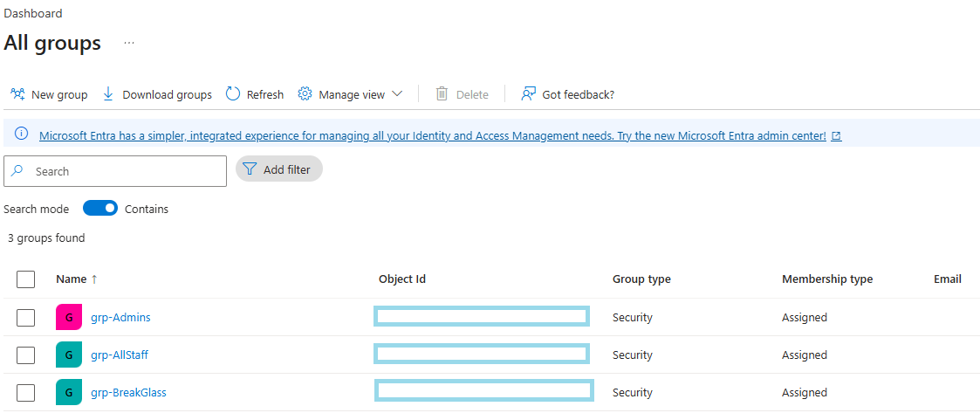The width and height of the screenshot is (980, 420).
Task: Select the grp-AllStaff row checkbox
Action: [x=25, y=355]
